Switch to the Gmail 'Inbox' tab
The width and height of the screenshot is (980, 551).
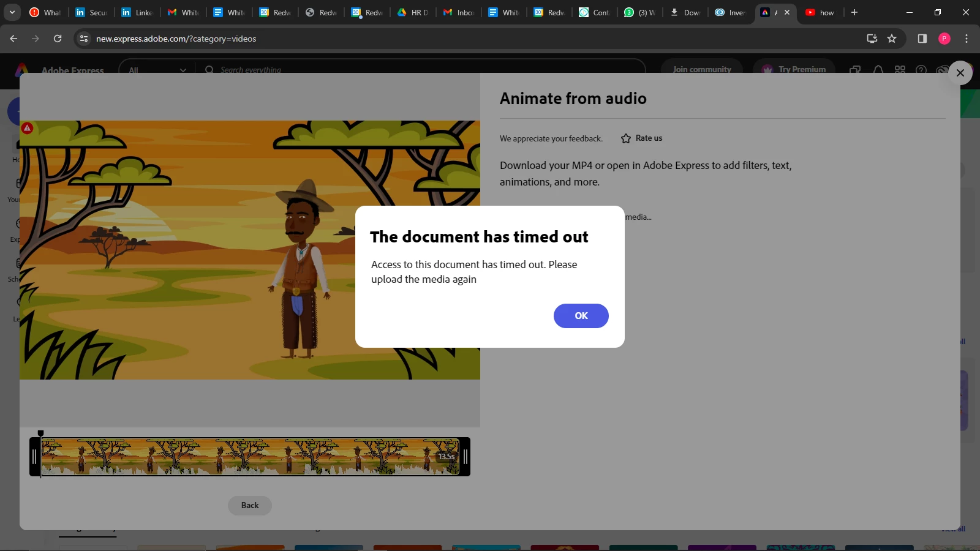[459, 12]
